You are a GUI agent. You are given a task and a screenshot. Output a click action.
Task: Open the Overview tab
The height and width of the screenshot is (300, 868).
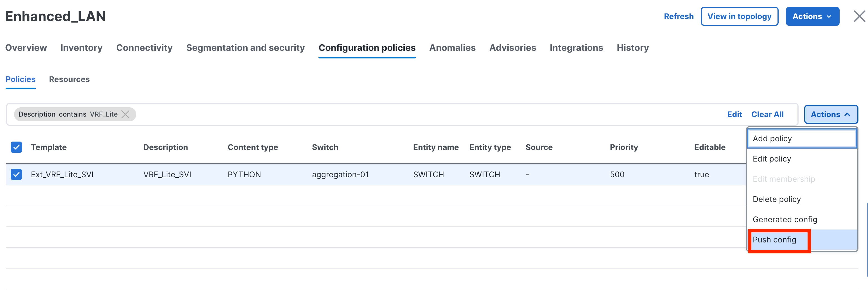[26, 47]
